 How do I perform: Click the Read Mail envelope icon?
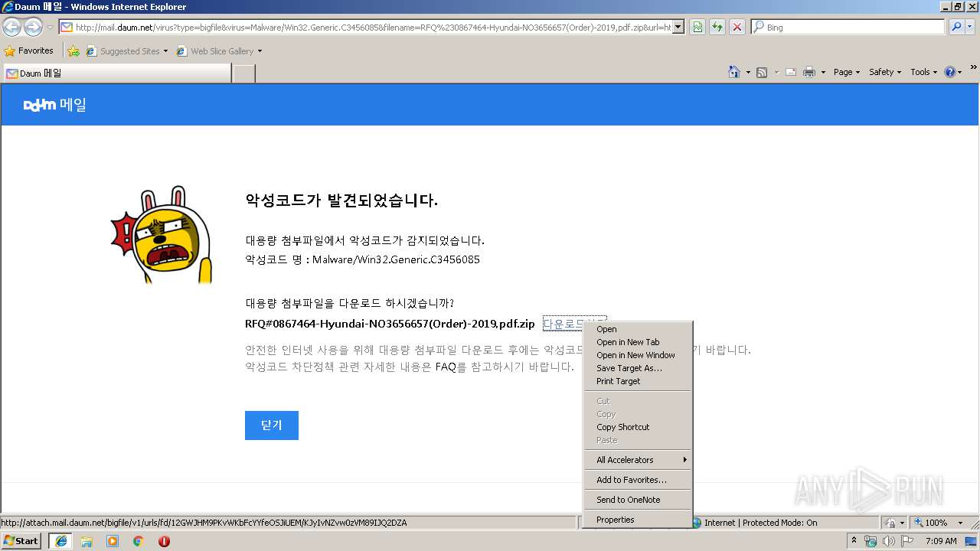791,72
